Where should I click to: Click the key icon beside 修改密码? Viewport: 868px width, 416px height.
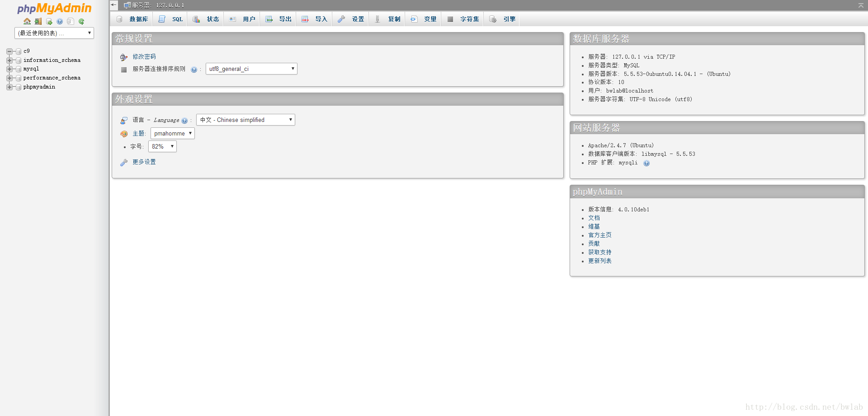tap(124, 57)
